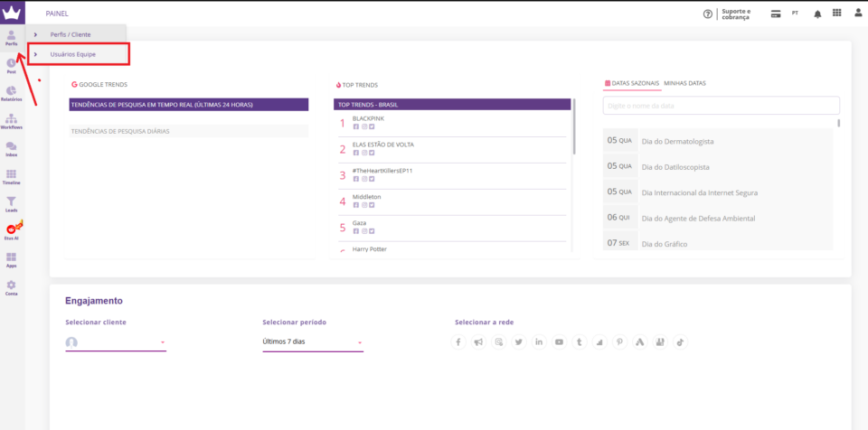Viewport: 868px width, 430px height.
Task: Open the PT language selector
Action: (795, 14)
